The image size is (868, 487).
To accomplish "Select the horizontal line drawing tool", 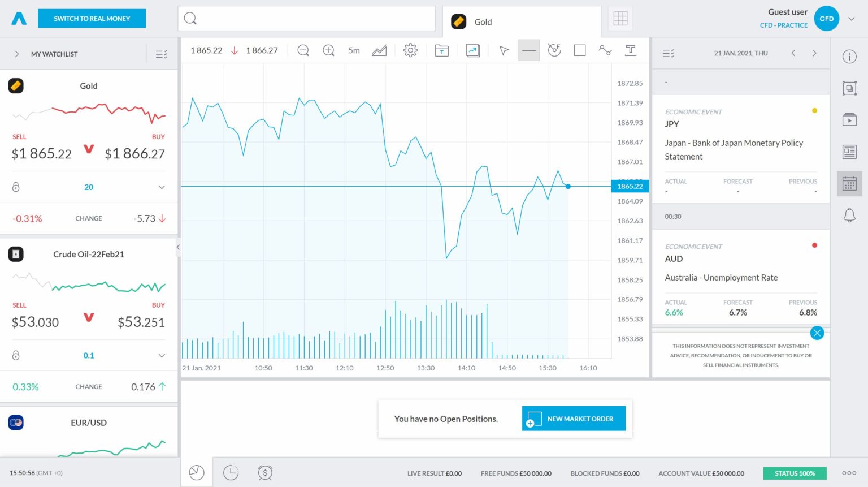I will pyautogui.click(x=529, y=50).
